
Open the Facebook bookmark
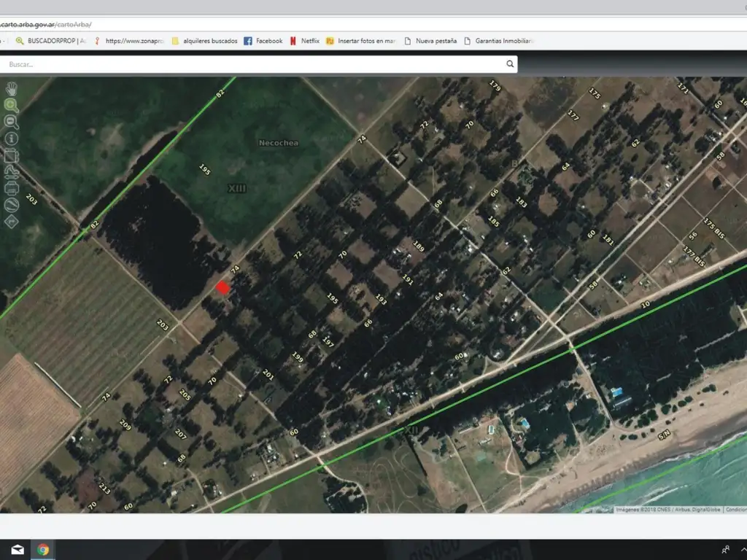pyautogui.click(x=263, y=41)
